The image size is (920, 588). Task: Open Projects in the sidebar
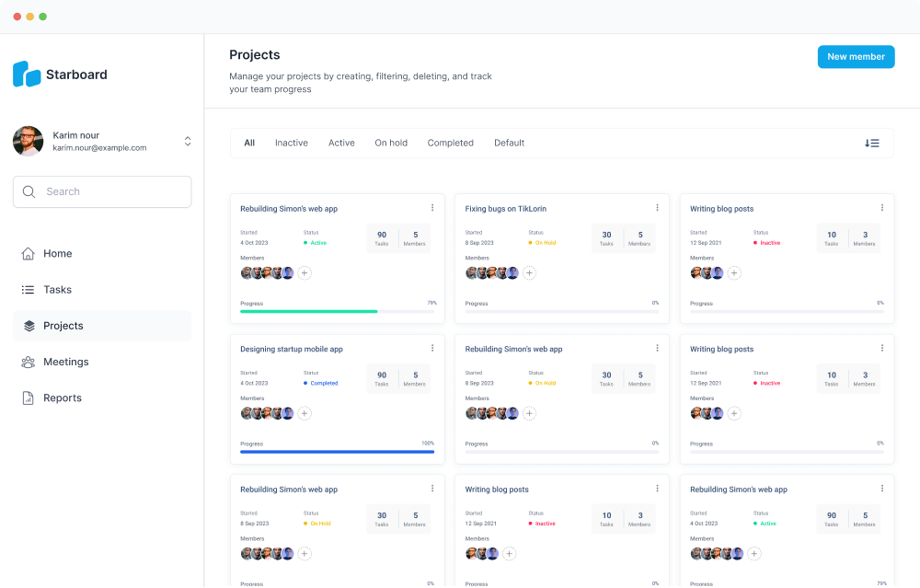pos(63,326)
